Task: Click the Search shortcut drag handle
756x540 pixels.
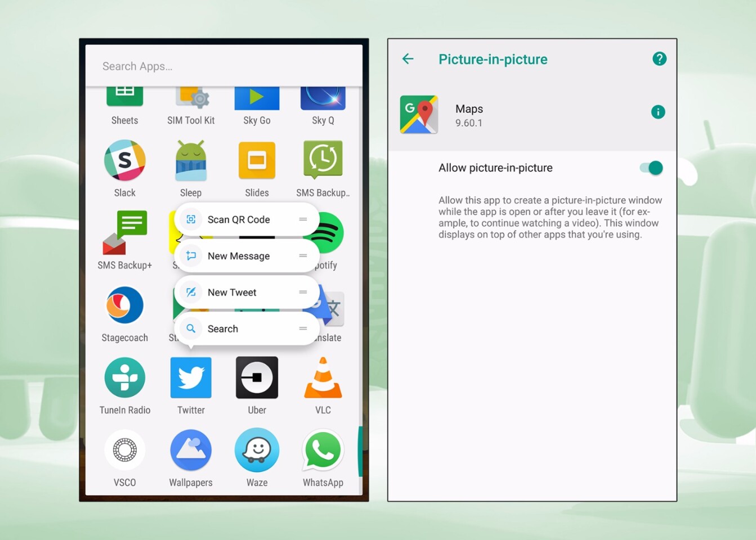Action: coord(303,328)
